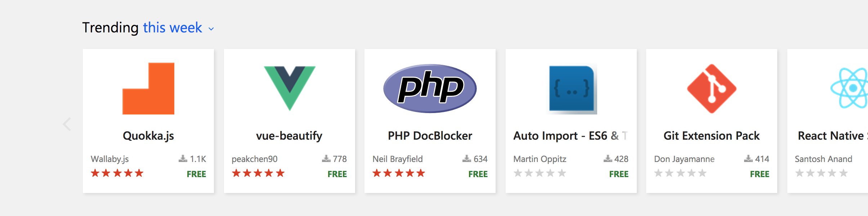The image size is (868, 216).
Task: Click the download icon next to 634
Action: 467,158
